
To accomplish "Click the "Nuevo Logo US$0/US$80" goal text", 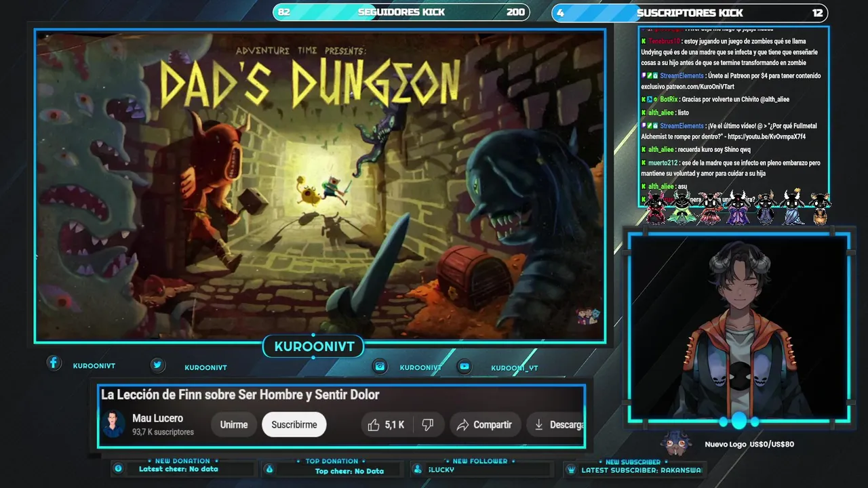I will [x=749, y=445].
